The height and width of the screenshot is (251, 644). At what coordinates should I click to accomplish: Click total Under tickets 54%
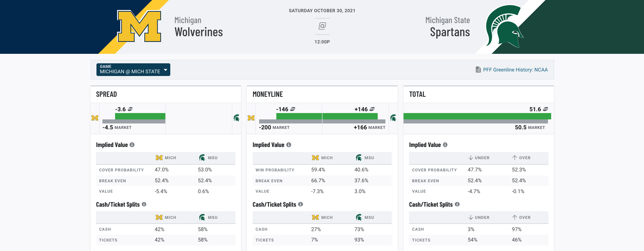pyautogui.click(x=472, y=240)
